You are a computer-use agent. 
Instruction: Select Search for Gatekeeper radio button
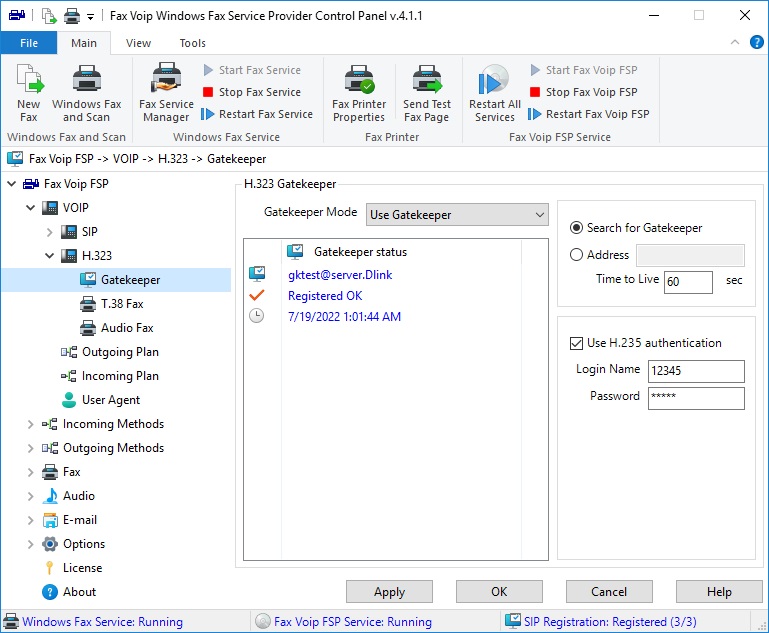[576, 228]
